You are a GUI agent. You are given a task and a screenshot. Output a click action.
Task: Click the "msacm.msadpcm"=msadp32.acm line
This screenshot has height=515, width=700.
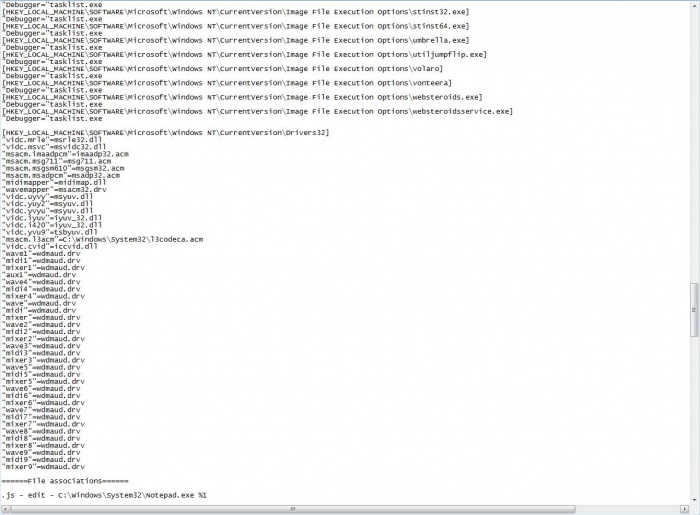point(61,175)
